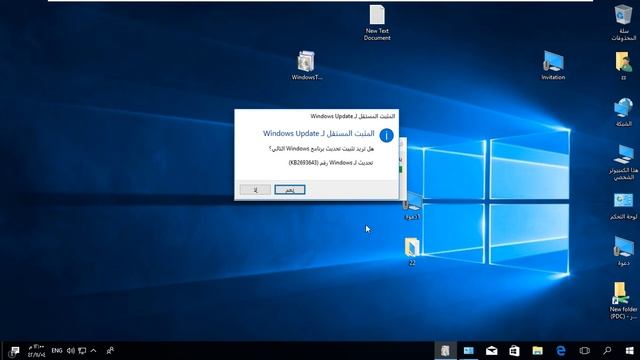Screen dimensions: 640x360
Task: Open the Recycle Bin (سلة المحذوفات) icon
Action: (623, 22)
